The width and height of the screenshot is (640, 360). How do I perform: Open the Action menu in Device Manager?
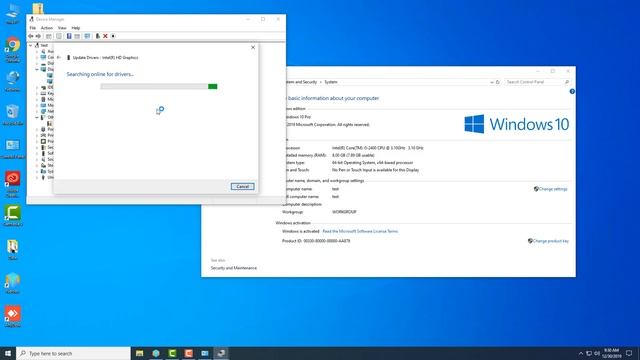[47, 28]
